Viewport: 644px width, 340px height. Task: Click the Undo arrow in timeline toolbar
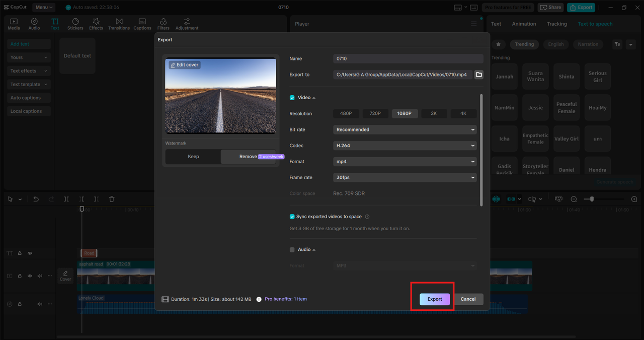click(x=36, y=199)
